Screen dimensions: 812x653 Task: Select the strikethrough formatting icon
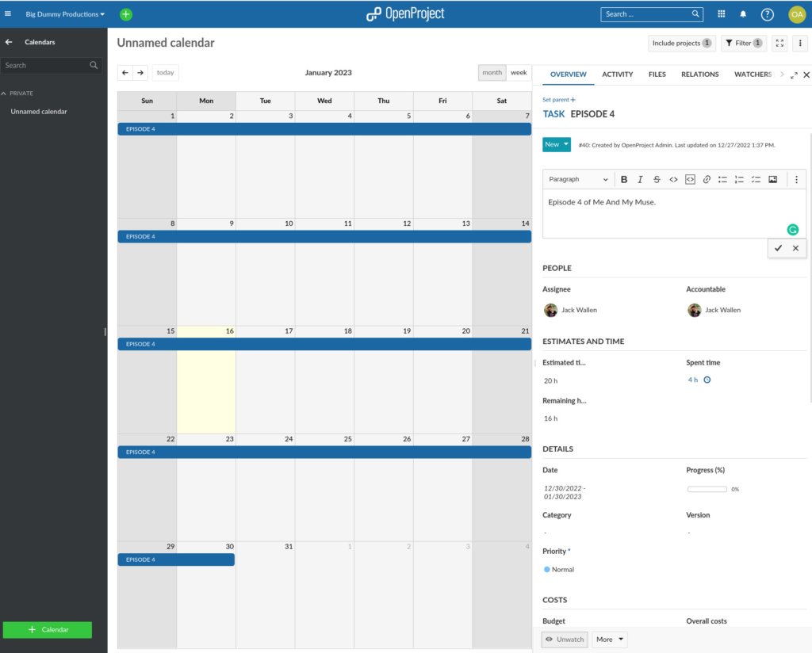[657, 179]
